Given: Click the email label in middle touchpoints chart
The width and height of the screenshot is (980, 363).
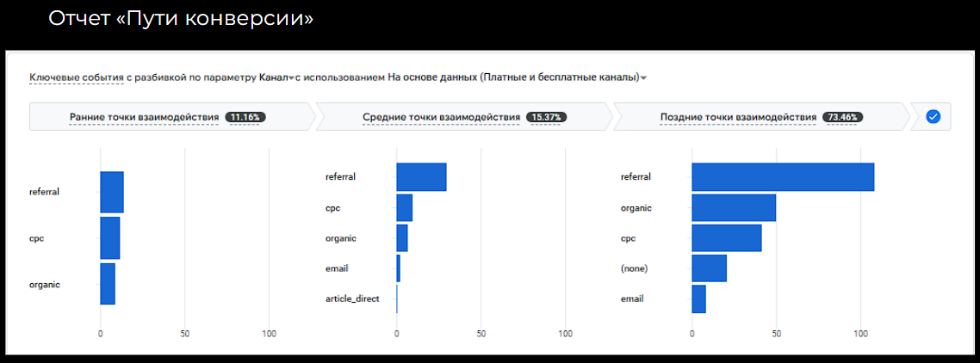Looking at the screenshot, I should (x=337, y=268).
